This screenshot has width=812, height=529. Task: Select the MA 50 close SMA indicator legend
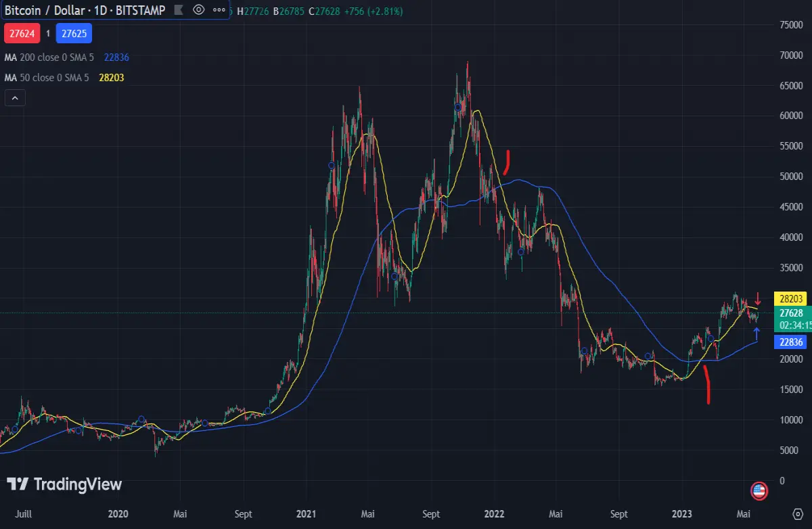(x=47, y=78)
